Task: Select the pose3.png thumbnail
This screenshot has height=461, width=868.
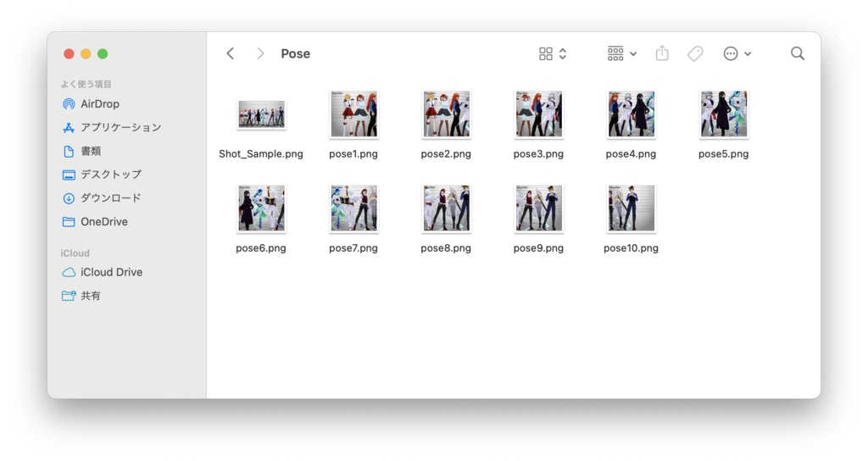Action: 538,114
